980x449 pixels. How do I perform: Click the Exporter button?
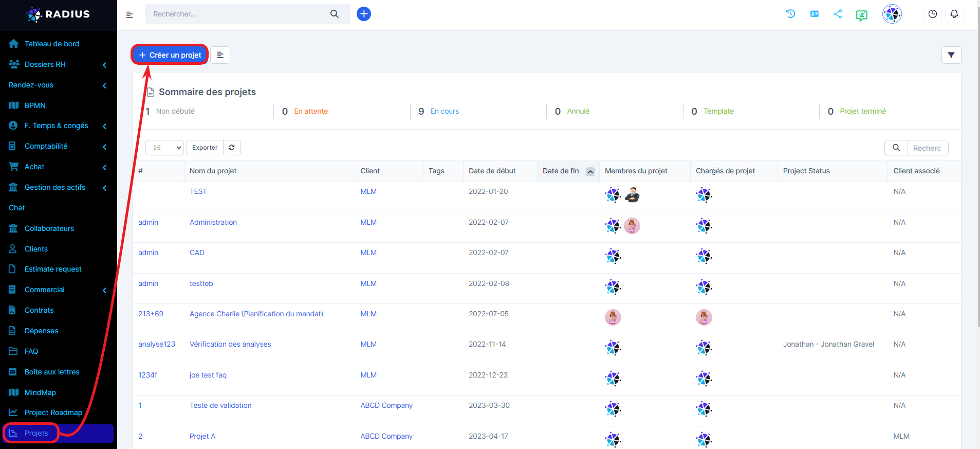pyautogui.click(x=205, y=148)
